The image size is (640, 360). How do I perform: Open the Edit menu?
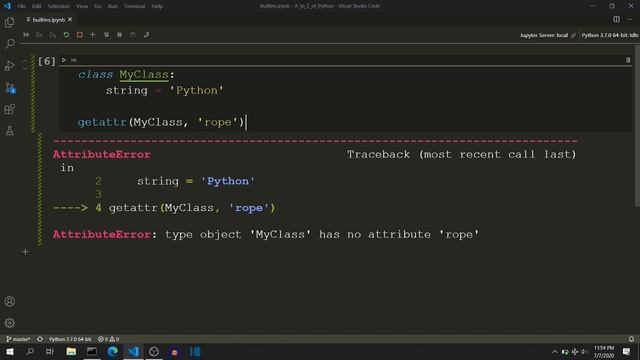tap(37, 6)
